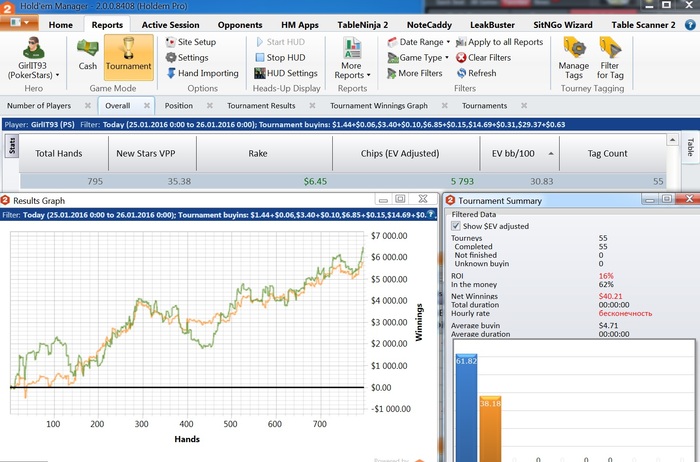Open the TableNinja 2 tab
700x462 pixels.
pos(362,25)
